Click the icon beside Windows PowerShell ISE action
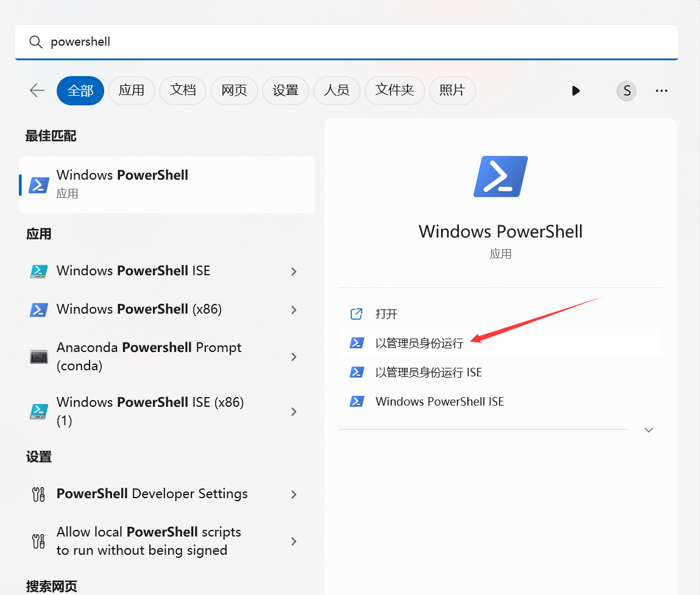 356,401
